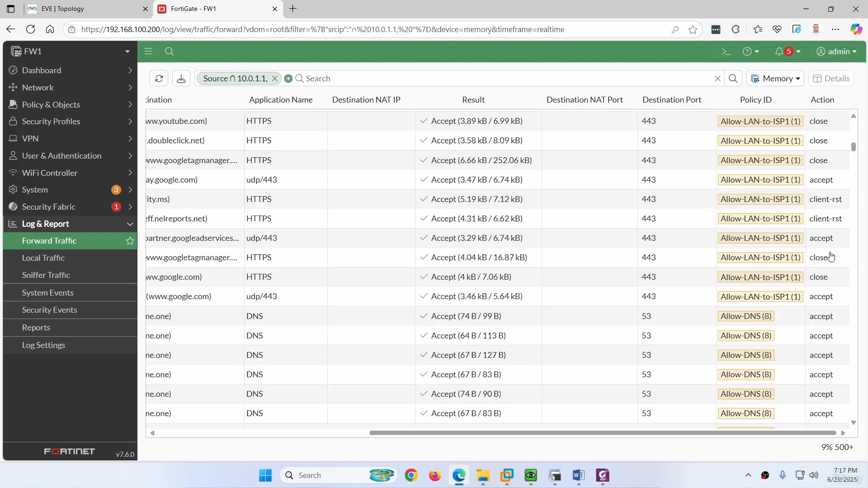Click the magnifier search button beside filter bar
The height and width of the screenshot is (488, 868).
733,79
